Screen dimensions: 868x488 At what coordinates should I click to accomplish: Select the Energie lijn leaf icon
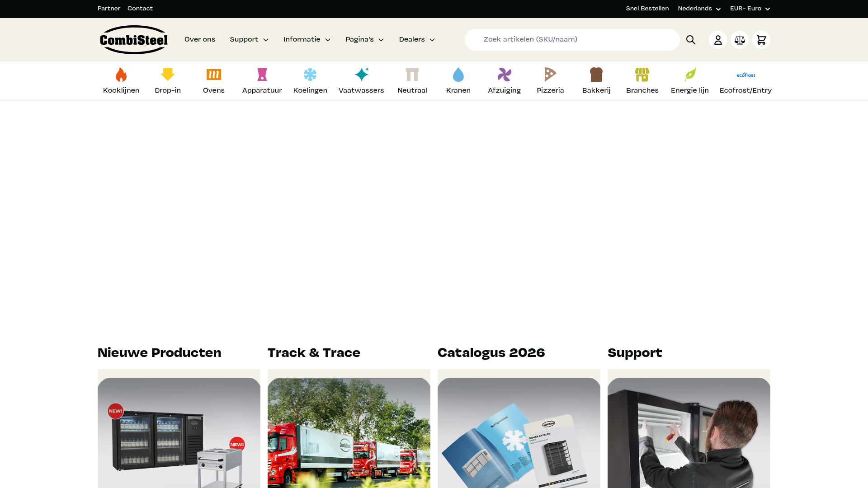coord(690,75)
